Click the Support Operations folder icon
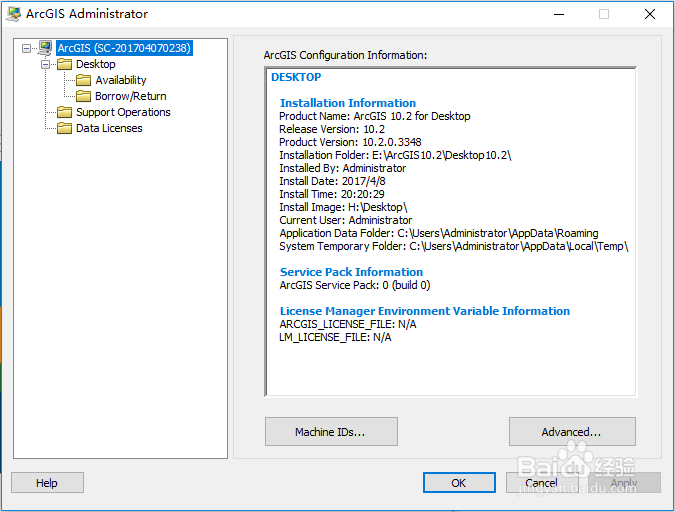This screenshot has height=512, width=675. [x=65, y=112]
